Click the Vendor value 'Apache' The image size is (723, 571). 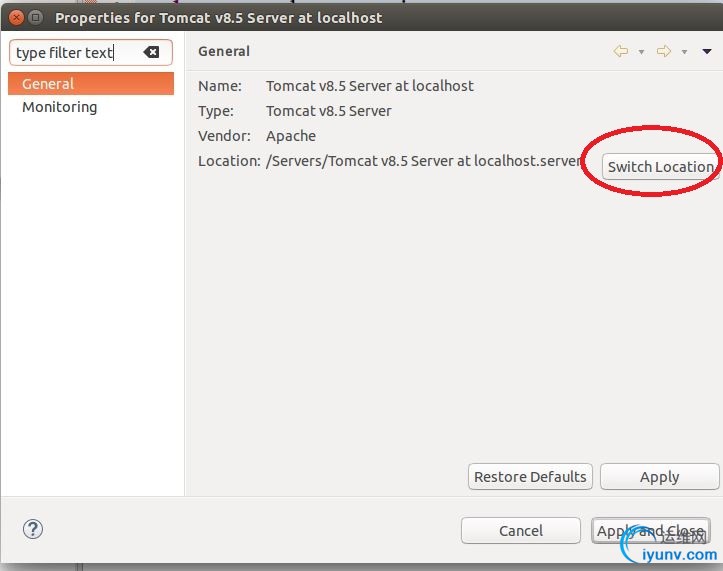click(x=291, y=136)
